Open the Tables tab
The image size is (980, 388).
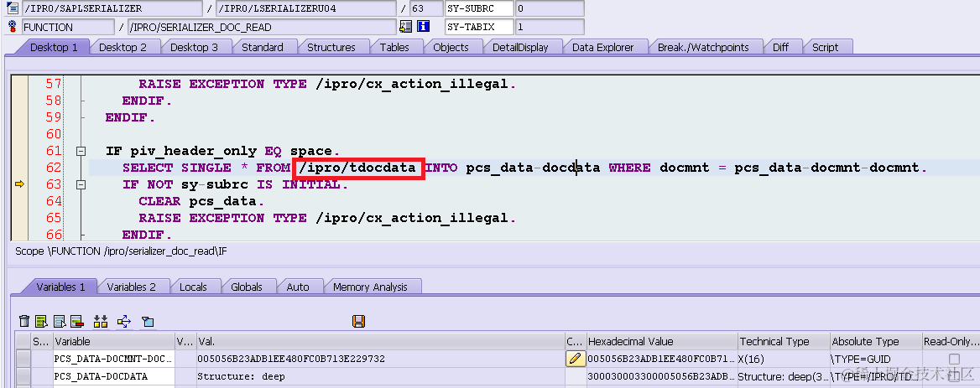click(x=394, y=47)
